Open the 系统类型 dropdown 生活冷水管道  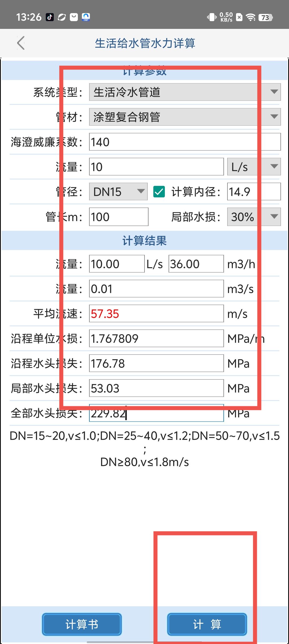(x=185, y=92)
